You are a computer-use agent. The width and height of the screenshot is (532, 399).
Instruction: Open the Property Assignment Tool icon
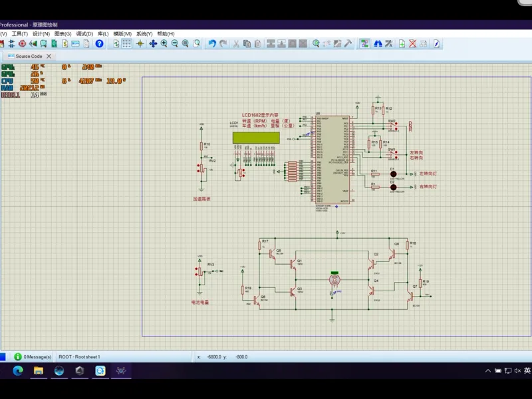388,43
